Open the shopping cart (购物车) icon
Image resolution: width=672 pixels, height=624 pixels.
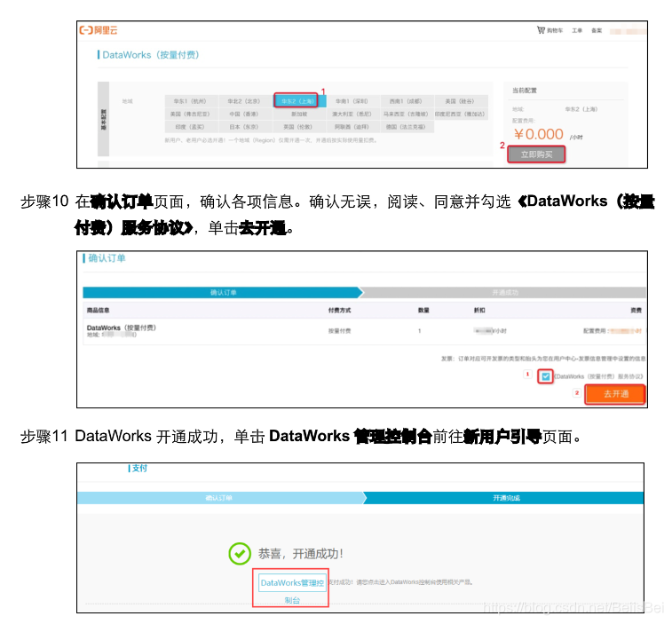(x=542, y=30)
